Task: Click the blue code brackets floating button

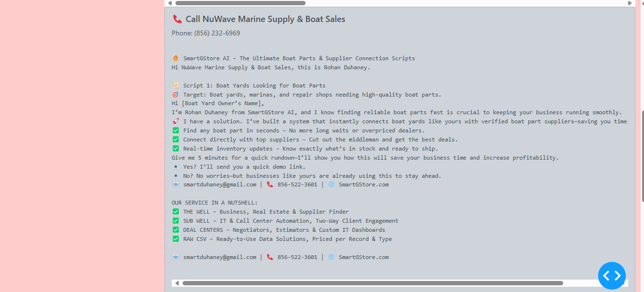Action: tap(611, 276)
